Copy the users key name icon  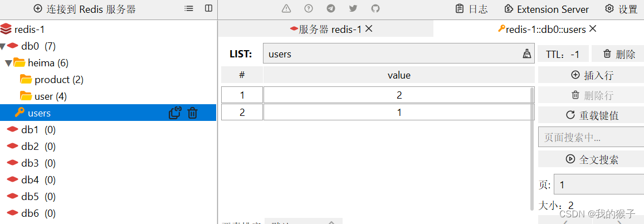(x=175, y=113)
